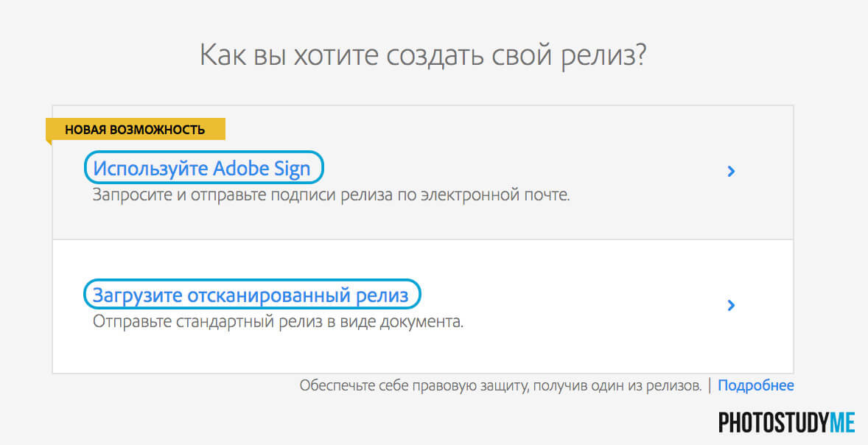Click the text "Обеспечьте себе правовую защиту, получив один из релизов."
The width and height of the screenshot is (868, 445).
pyautogui.click(x=500, y=385)
